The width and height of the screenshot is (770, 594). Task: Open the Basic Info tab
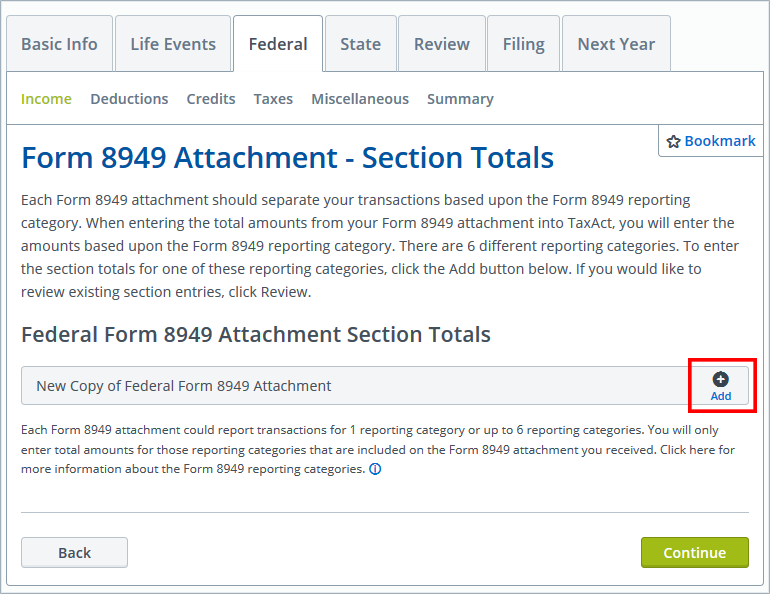[x=59, y=44]
